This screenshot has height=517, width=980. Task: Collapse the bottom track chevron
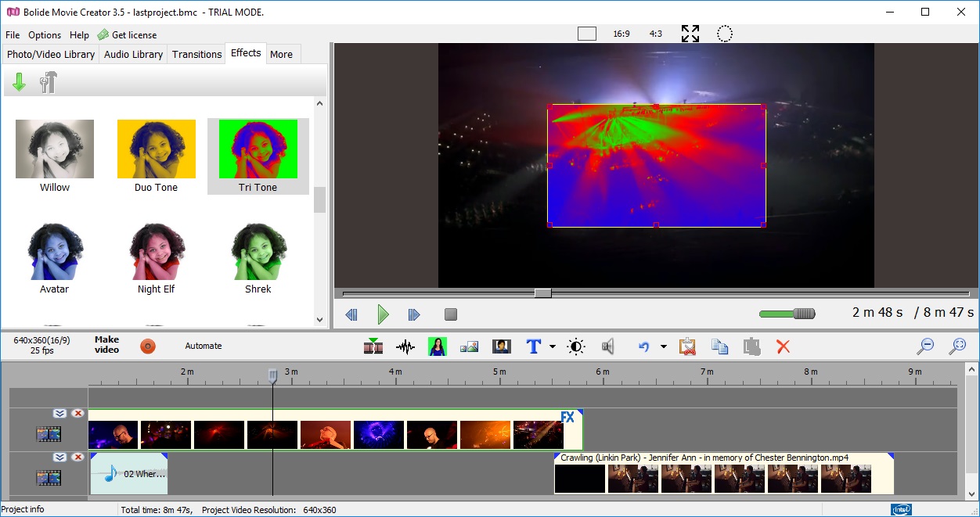(x=59, y=457)
